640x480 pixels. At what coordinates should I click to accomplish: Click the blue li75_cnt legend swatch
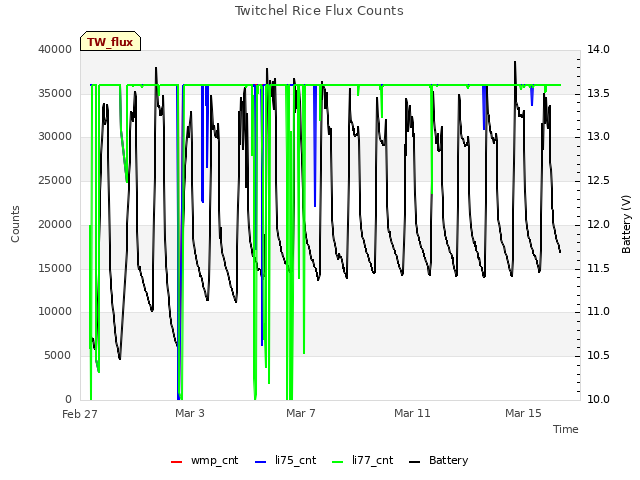point(260,462)
